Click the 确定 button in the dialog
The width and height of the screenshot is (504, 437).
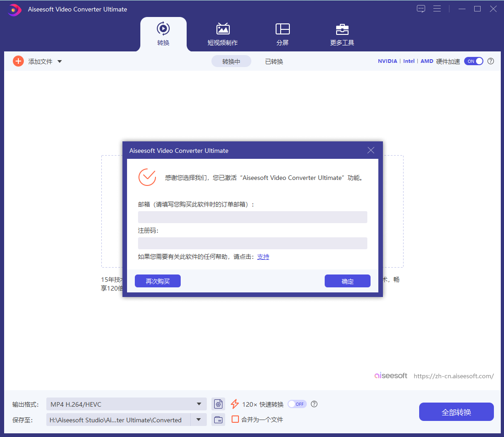click(x=348, y=281)
